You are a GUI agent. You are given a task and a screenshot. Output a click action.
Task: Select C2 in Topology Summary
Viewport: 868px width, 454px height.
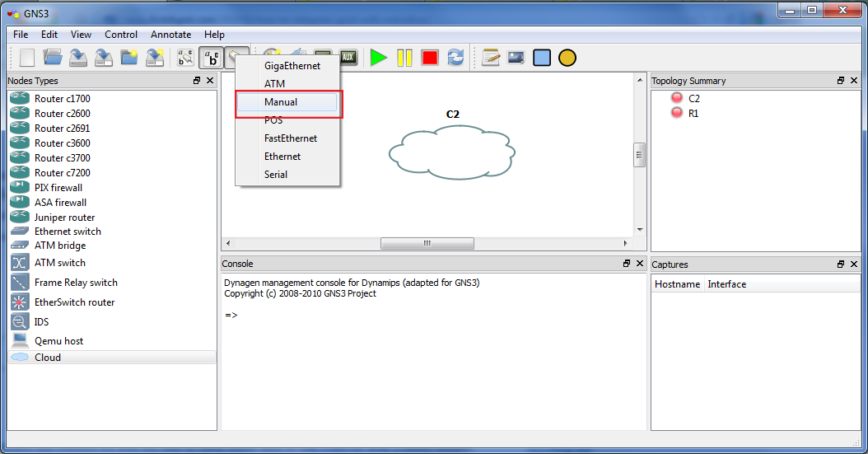click(x=693, y=99)
